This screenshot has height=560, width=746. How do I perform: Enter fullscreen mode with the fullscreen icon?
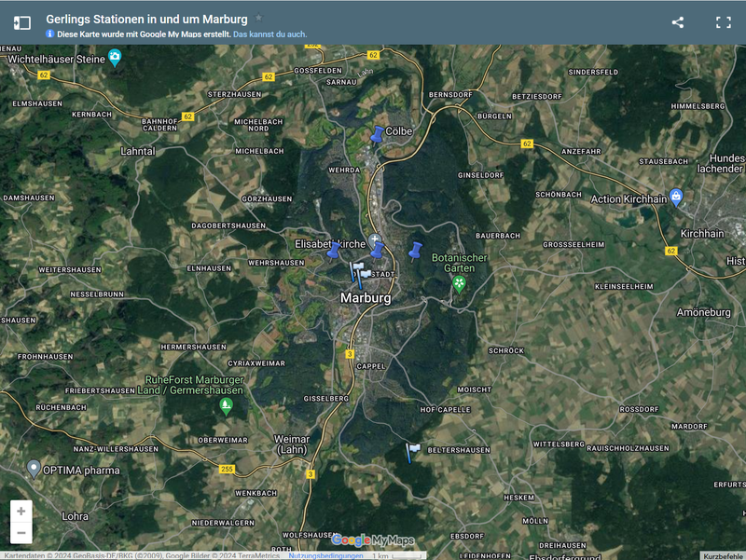[724, 22]
